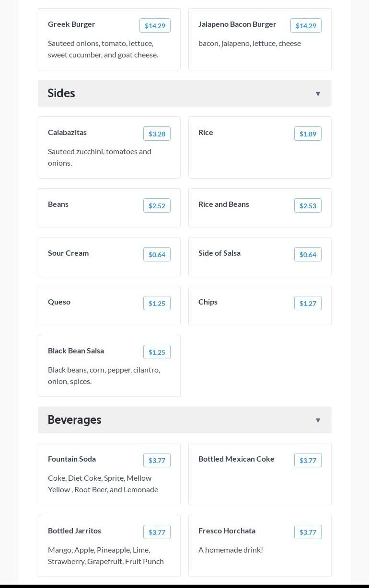Click the Black Bean Salsa price button

(x=157, y=352)
